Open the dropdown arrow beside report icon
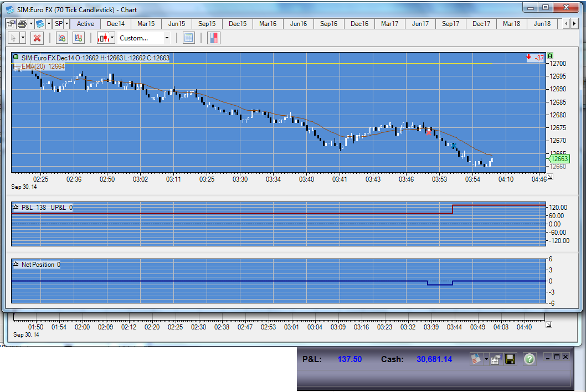 [486, 359]
